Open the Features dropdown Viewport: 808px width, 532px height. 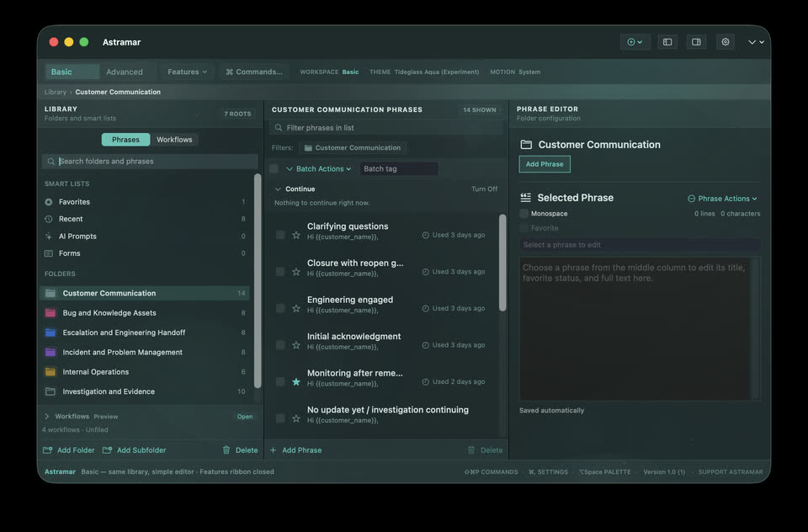click(187, 72)
